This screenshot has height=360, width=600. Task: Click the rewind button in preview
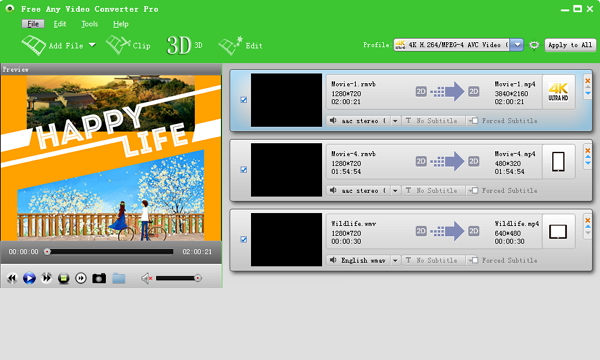(x=12, y=278)
